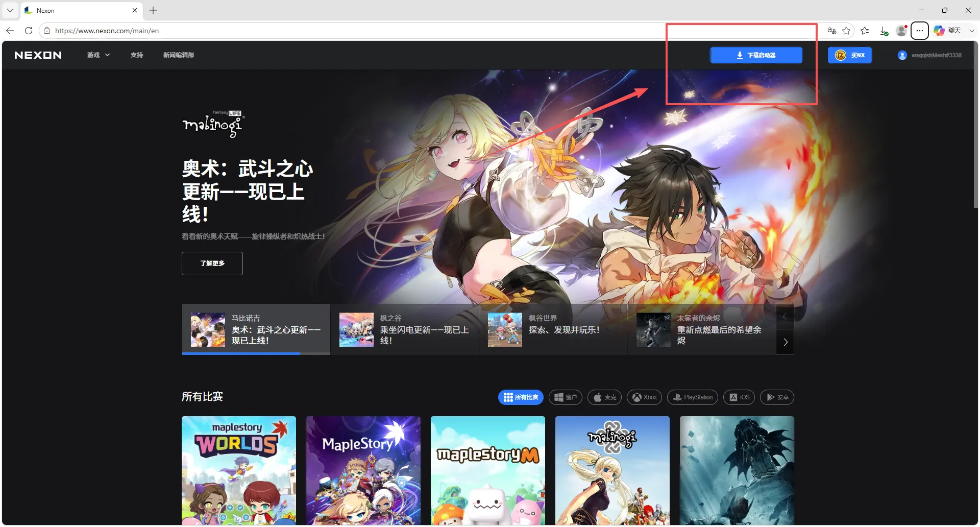Expand the chevron beside Copilot 聊天
This screenshot has width=980, height=527.
point(972,31)
